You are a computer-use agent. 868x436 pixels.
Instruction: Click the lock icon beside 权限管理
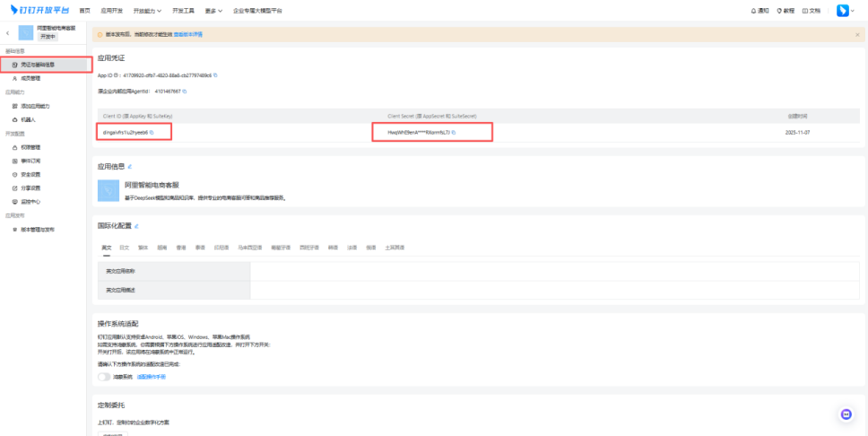[x=15, y=147]
